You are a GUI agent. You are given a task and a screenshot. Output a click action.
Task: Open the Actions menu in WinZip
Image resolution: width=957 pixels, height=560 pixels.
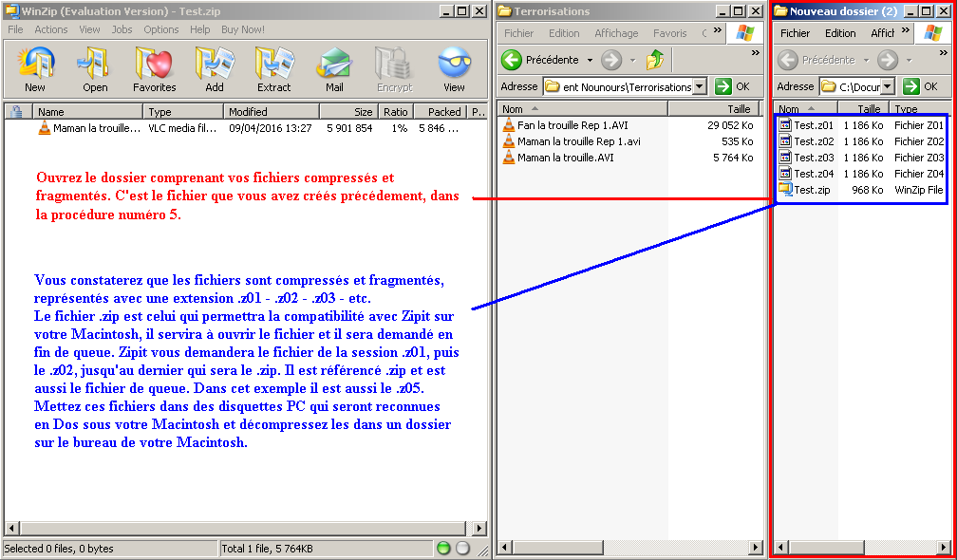point(51,29)
